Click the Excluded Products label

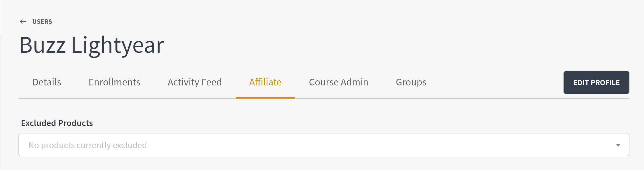point(57,123)
